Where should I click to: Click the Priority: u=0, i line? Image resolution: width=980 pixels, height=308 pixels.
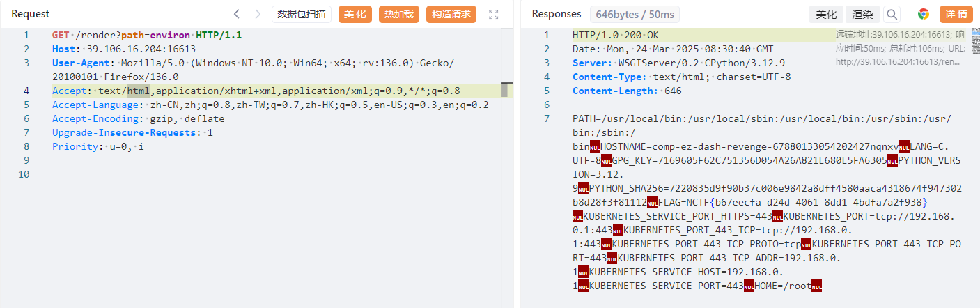tap(98, 146)
